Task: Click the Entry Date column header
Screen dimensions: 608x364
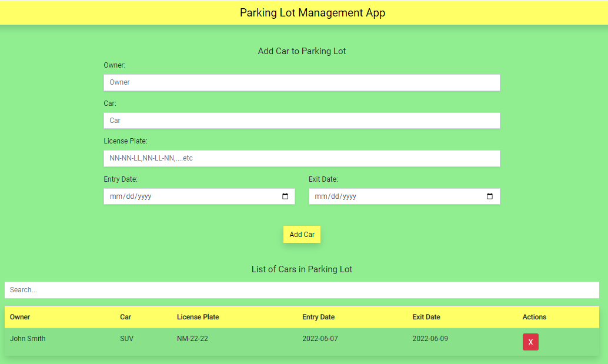Action: [x=318, y=317]
